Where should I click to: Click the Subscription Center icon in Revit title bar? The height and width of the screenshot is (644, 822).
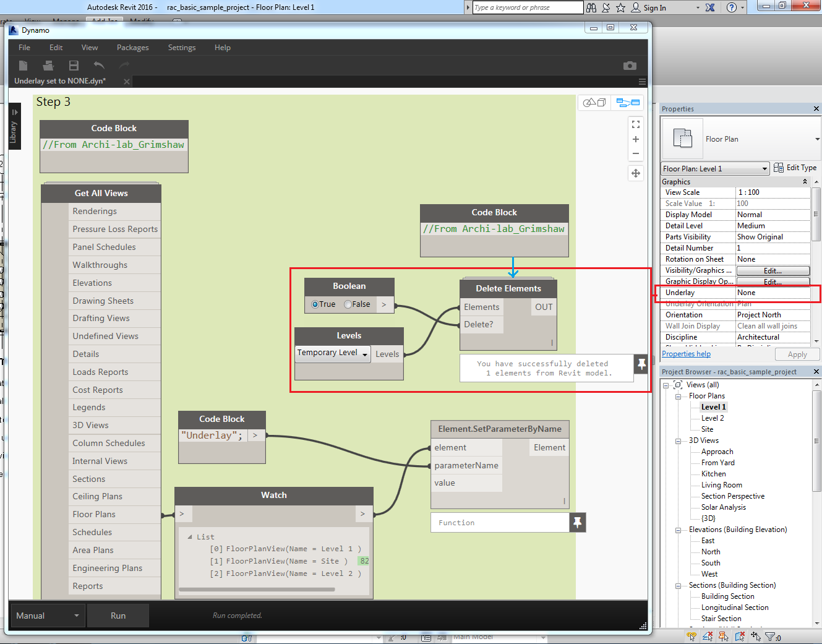click(606, 7)
